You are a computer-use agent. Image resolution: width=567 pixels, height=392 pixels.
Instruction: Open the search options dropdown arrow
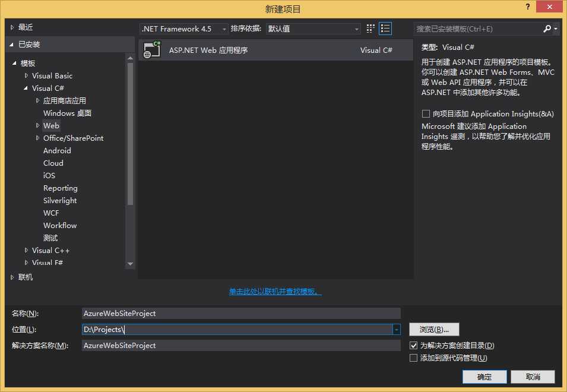pos(556,29)
